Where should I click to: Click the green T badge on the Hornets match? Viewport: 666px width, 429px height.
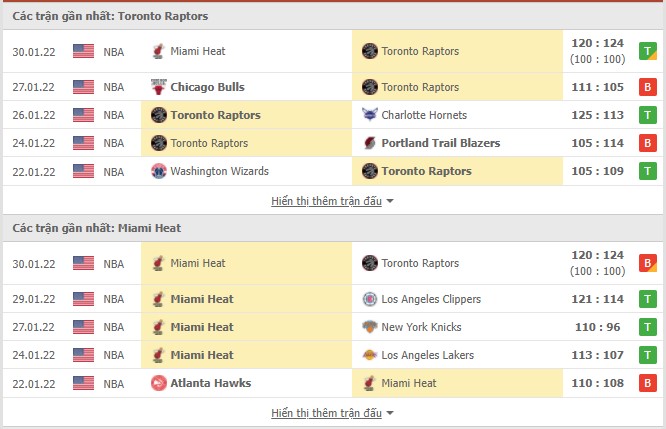[648, 115]
